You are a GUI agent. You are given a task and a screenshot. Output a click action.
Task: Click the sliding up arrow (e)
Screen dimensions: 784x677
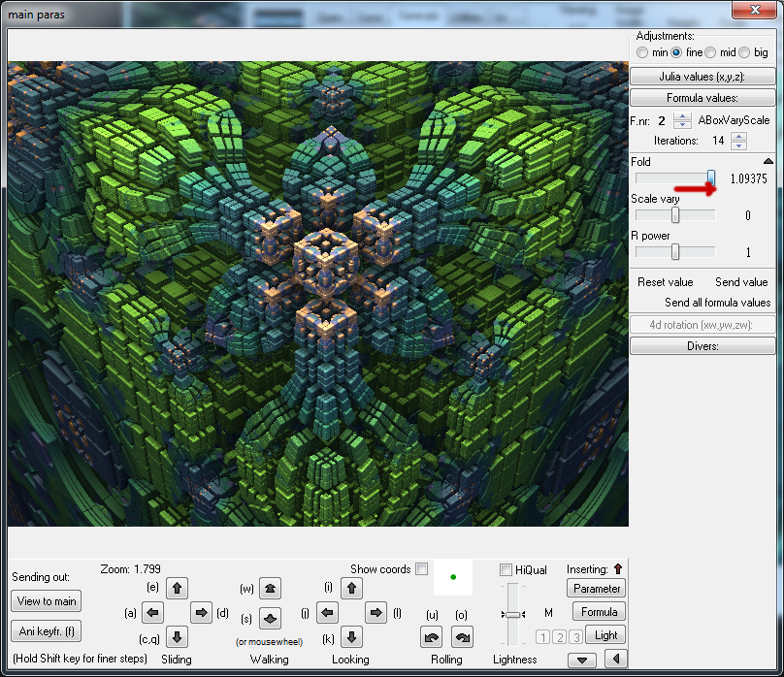coord(177,588)
